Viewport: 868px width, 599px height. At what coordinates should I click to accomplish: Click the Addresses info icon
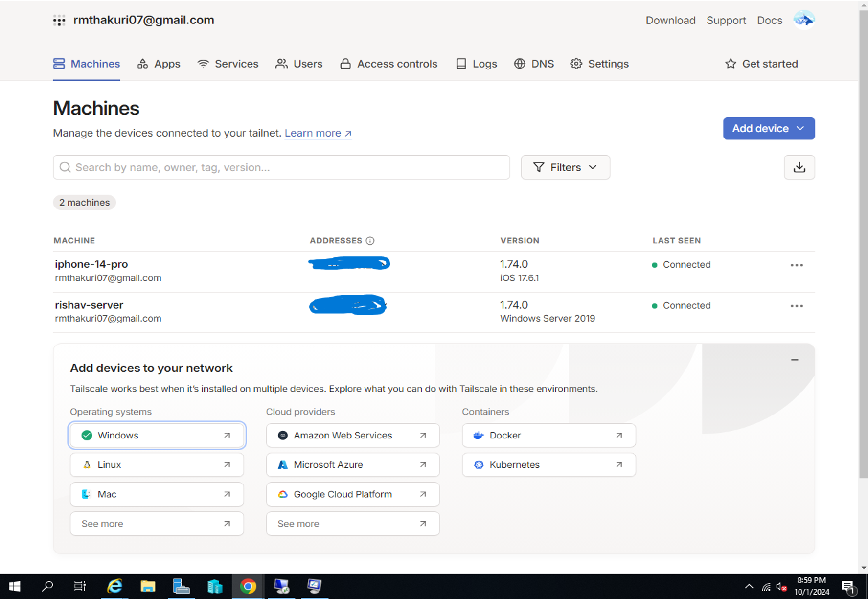(x=370, y=241)
